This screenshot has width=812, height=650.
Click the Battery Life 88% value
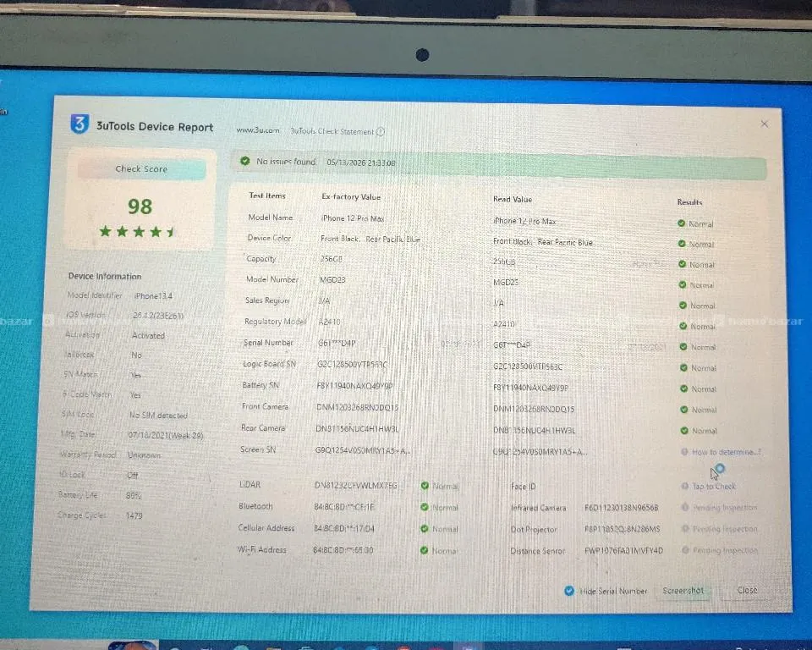pos(134,495)
